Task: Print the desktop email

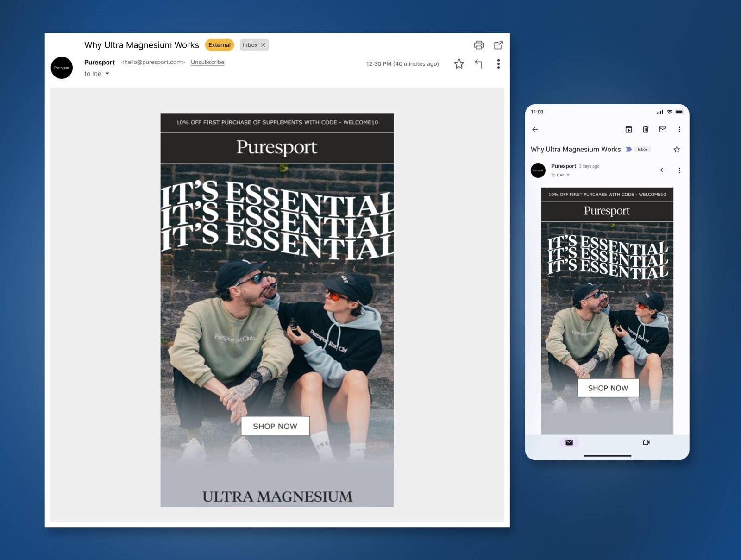Action: (x=478, y=45)
